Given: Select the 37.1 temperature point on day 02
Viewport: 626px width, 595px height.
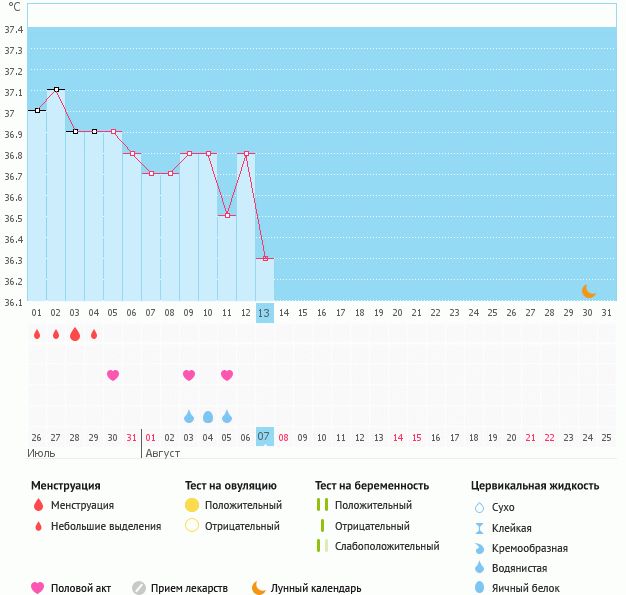Looking at the screenshot, I should 56,89.
